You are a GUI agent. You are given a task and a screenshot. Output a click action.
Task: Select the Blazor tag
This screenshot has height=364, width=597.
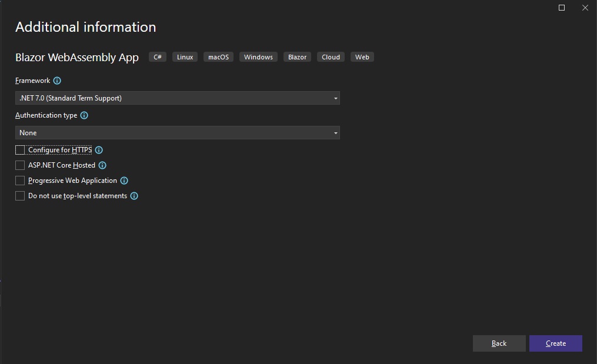[298, 57]
